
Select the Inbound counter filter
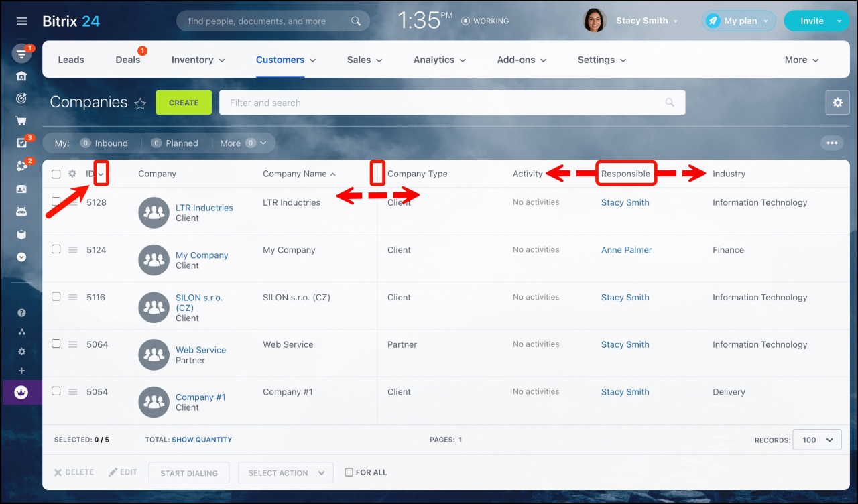coord(104,143)
